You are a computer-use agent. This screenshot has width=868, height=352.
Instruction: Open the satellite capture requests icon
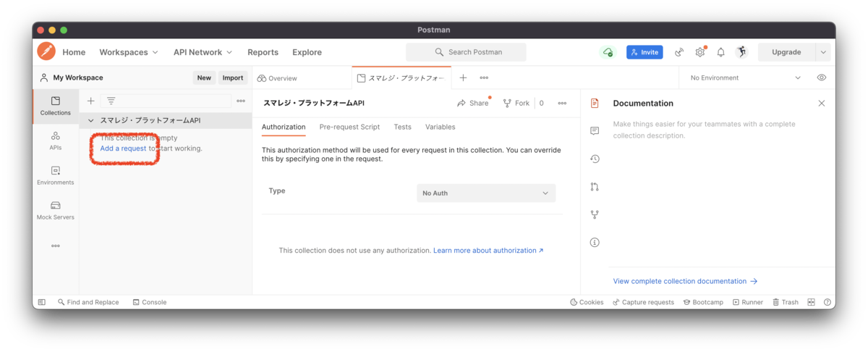coord(679,52)
